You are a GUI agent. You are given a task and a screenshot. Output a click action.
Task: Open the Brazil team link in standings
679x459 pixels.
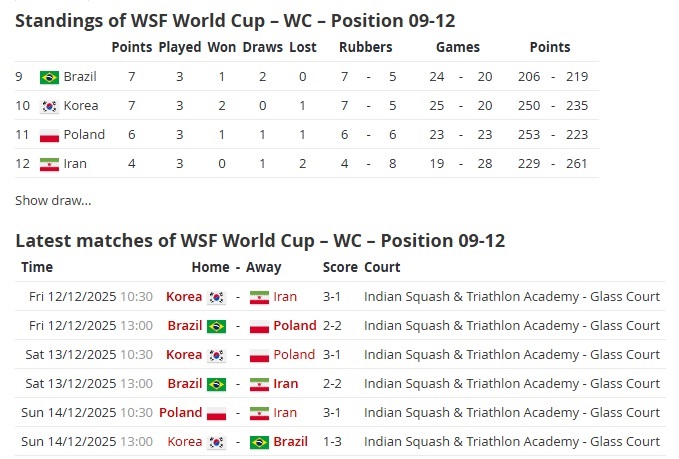pyautogui.click(x=80, y=77)
